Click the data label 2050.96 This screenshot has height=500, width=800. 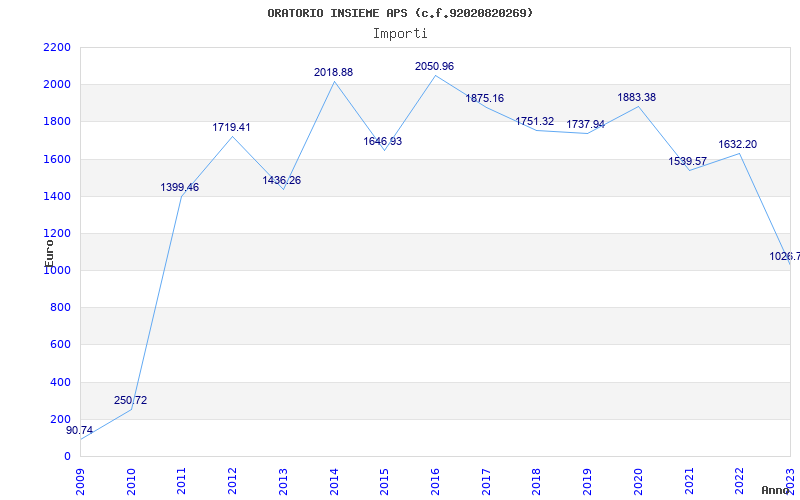[x=434, y=66]
